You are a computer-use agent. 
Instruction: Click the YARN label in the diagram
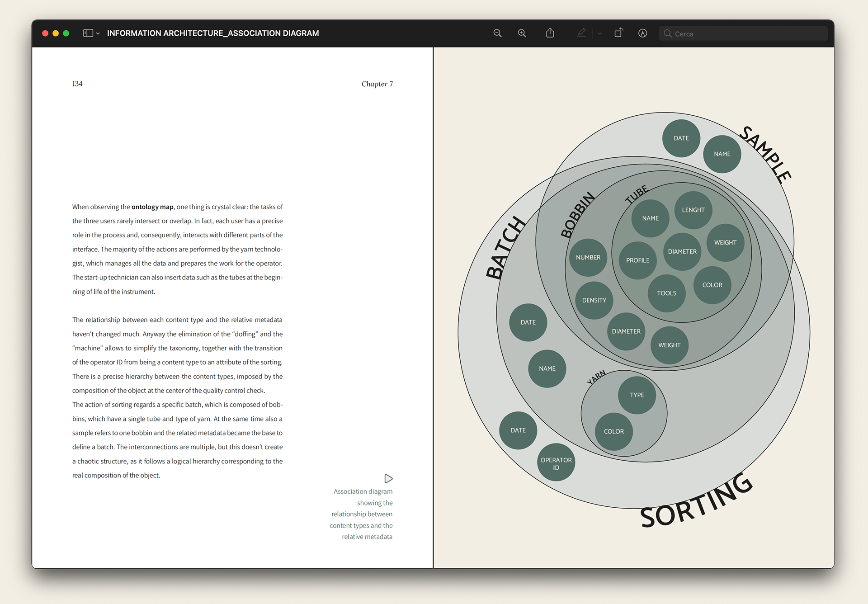[596, 377]
